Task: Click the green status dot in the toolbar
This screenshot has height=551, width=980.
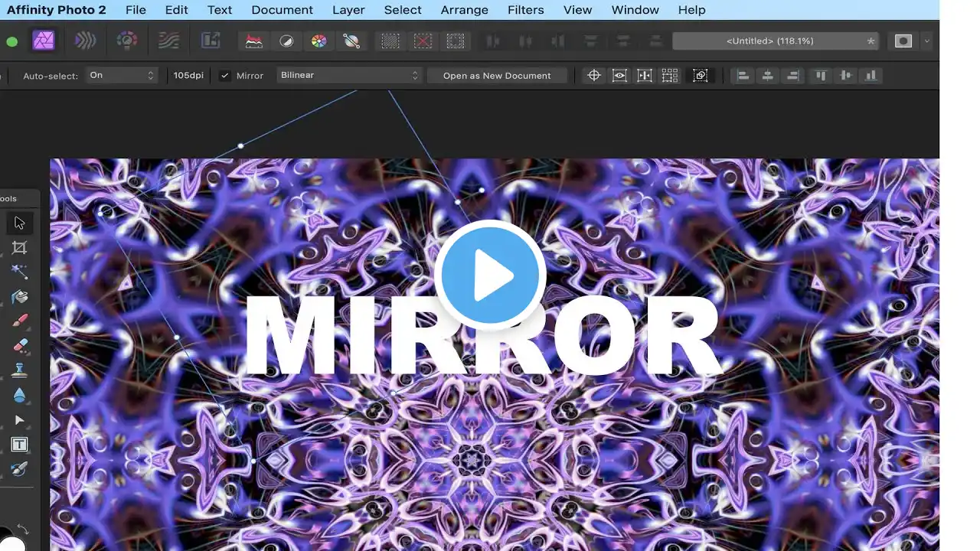Action: [x=11, y=41]
